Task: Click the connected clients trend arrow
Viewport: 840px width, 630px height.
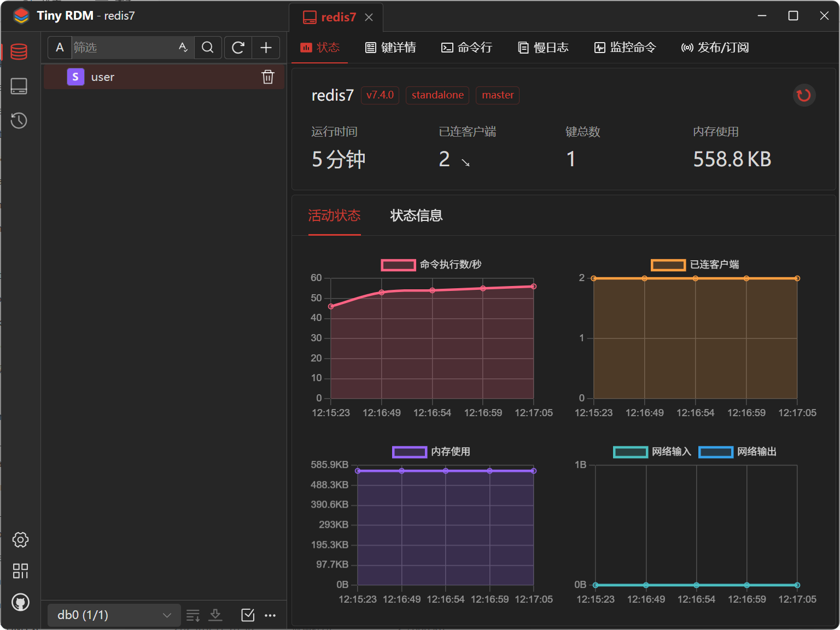Action: click(x=465, y=162)
